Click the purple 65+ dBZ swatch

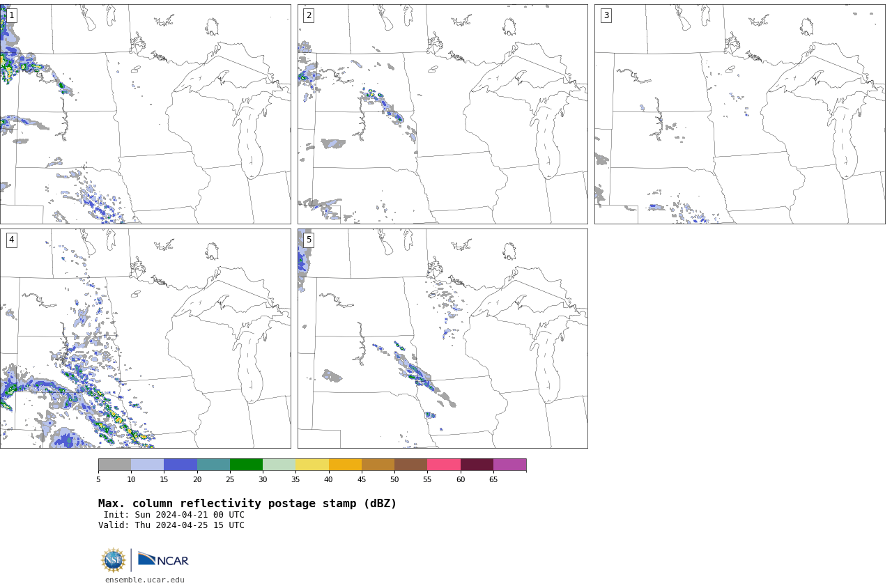coord(509,465)
